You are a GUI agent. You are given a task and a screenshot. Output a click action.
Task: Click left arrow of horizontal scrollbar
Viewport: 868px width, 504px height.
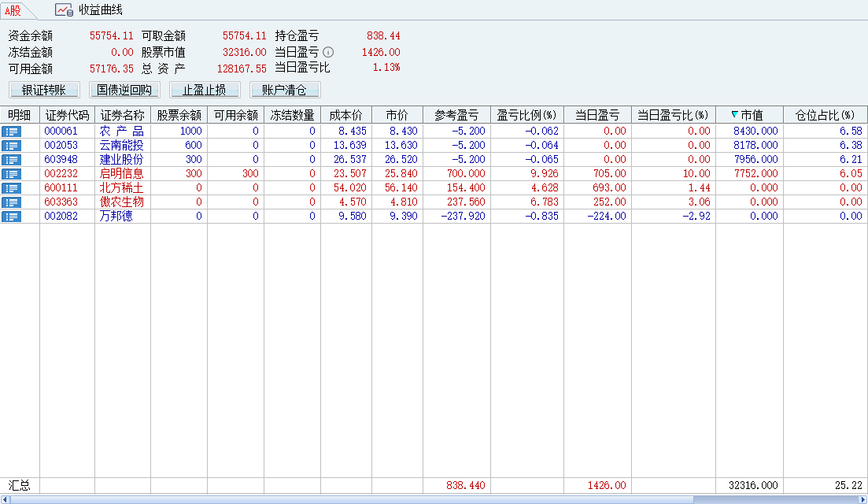point(5,499)
